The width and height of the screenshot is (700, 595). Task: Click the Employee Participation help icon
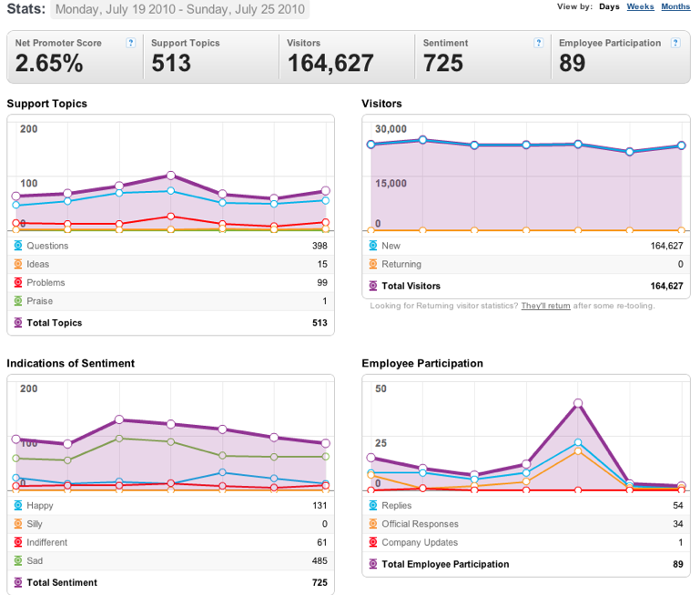click(x=675, y=43)
